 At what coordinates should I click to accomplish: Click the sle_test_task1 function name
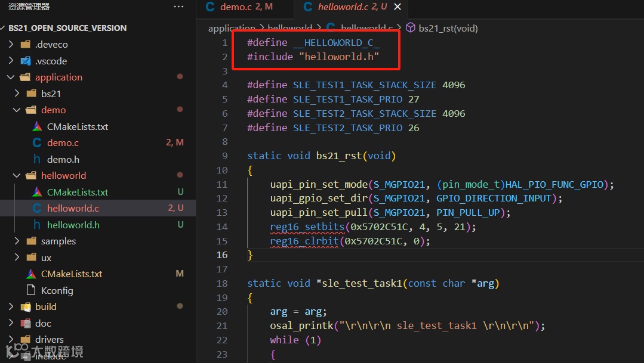click(x=362, y=284)
